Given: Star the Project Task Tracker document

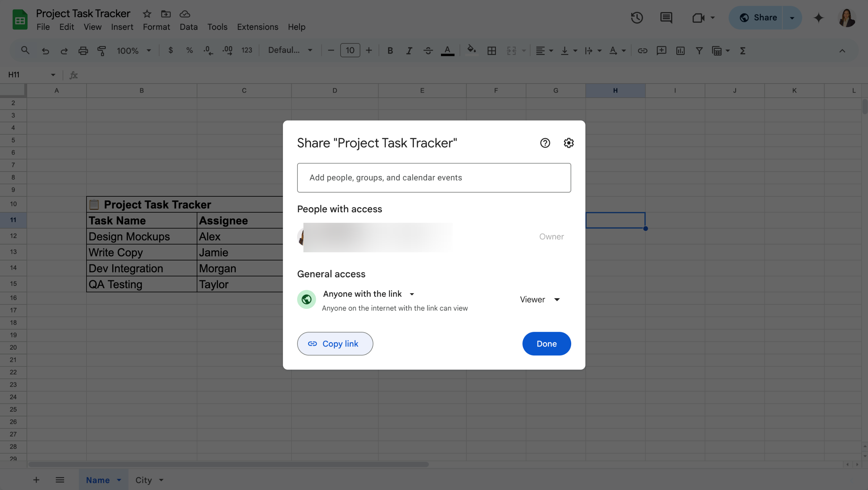Looking at the screenshot, I should [x=147, y=14].
